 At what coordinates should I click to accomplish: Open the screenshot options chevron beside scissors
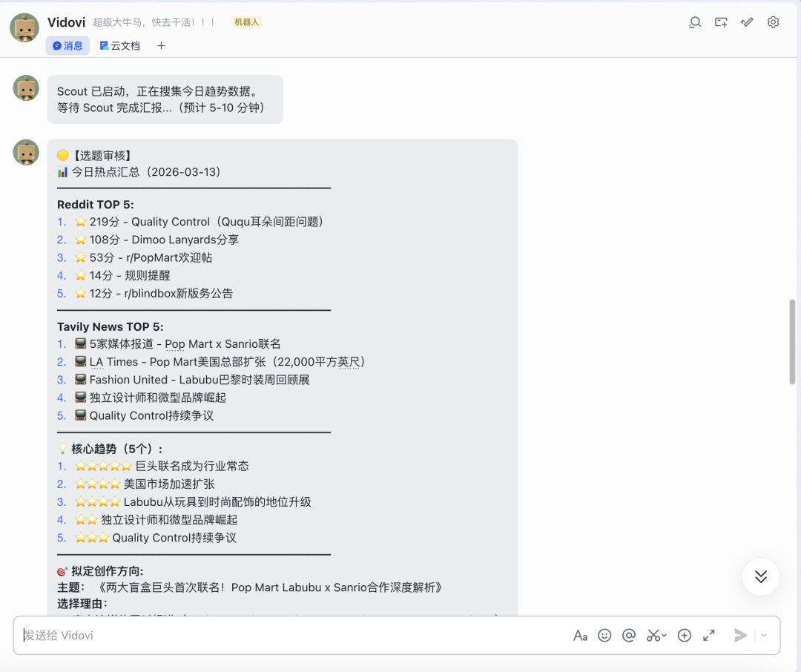664,635
